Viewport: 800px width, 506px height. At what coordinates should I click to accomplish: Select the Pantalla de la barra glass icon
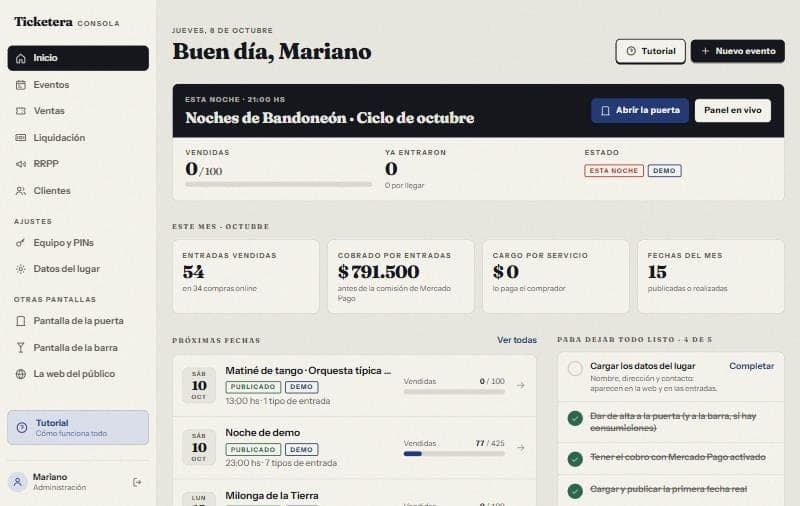pos(21,347)
